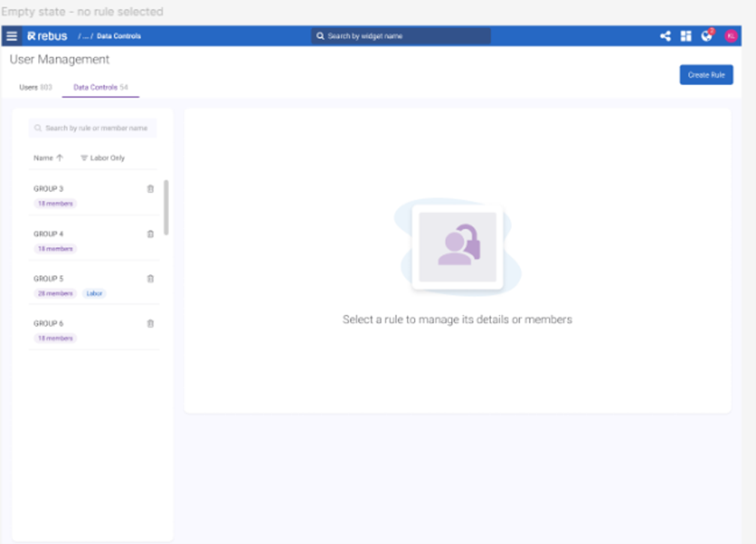Toggle the Labor Only filter
The height and width of the screenshot is (544, 756).
[x=103, y=158]
